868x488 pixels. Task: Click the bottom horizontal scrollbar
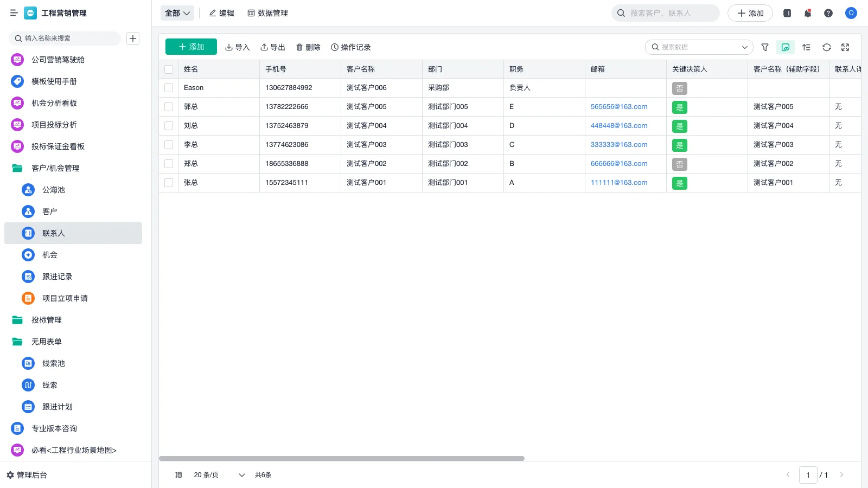(341, 458)
